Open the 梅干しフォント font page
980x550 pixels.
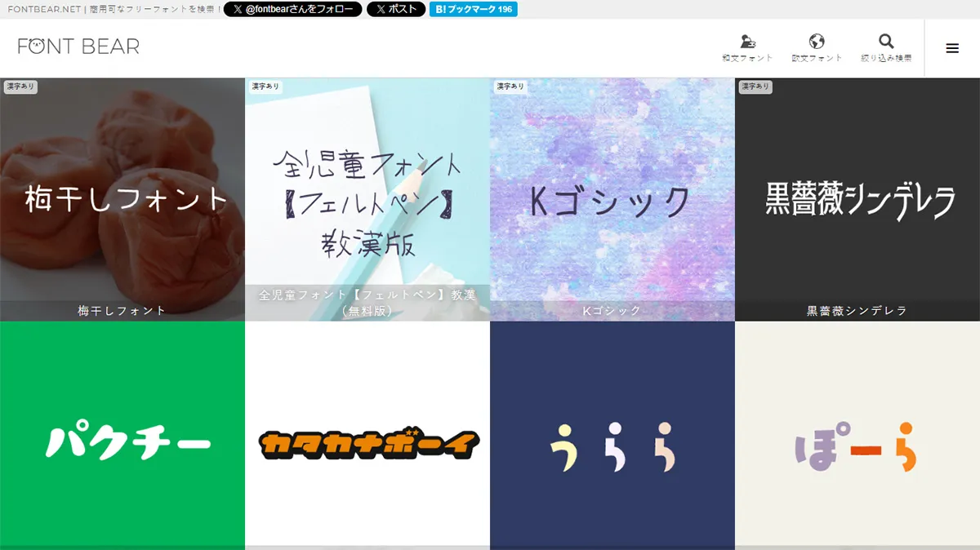coord(122,196)
